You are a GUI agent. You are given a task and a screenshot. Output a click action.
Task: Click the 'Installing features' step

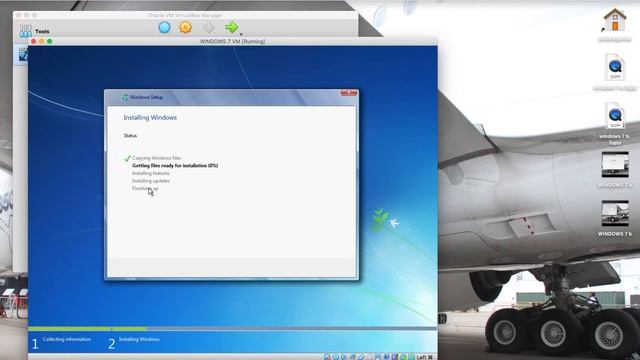click(x=151, y=173)
